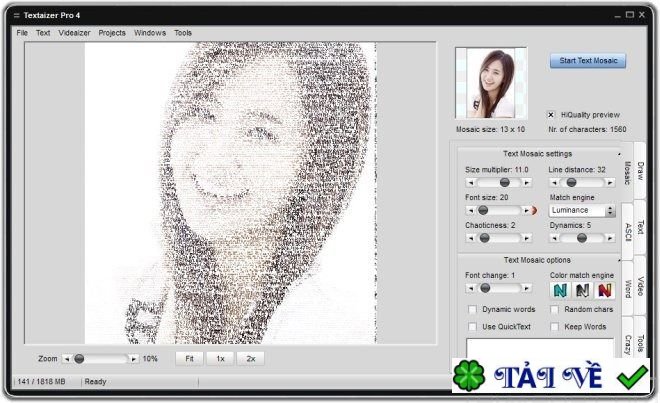
Task: Increase Size multiplier with right arrow
Action: [526, 183]
